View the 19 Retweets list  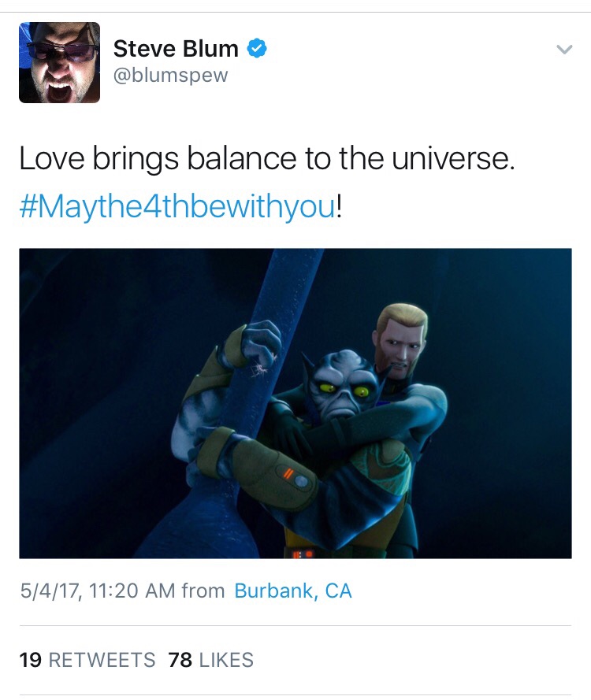[87, 660]
